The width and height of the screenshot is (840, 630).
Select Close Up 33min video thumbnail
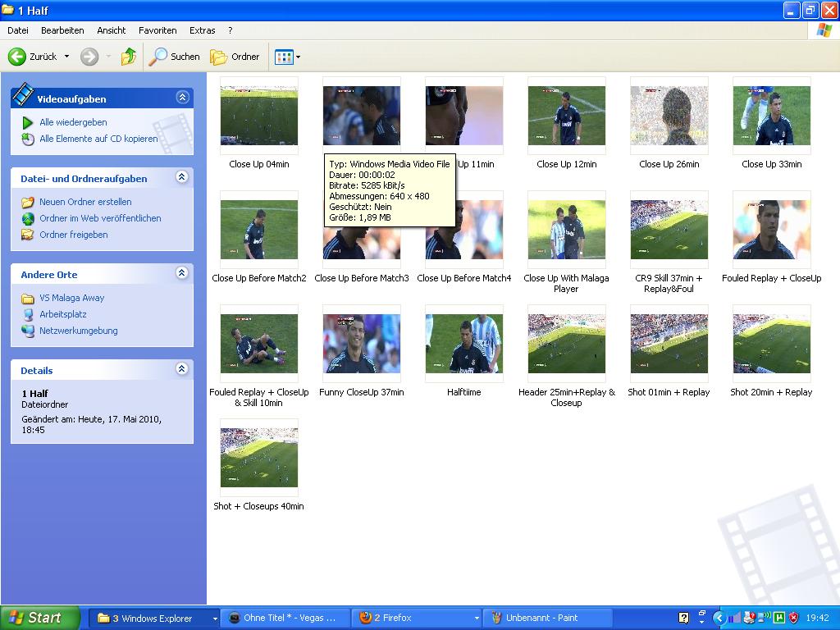pos(771,116)
